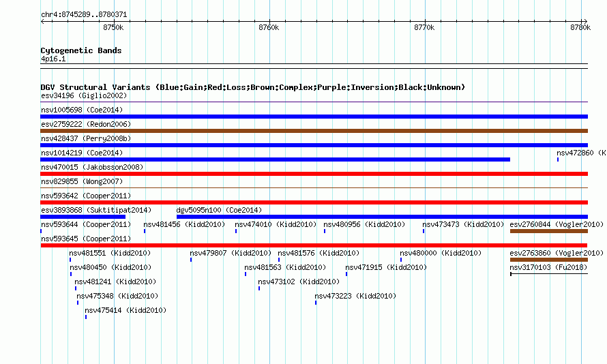
Task: Click the black nsv3170103 unknown-type line
Action: click(x=549, y=274)
